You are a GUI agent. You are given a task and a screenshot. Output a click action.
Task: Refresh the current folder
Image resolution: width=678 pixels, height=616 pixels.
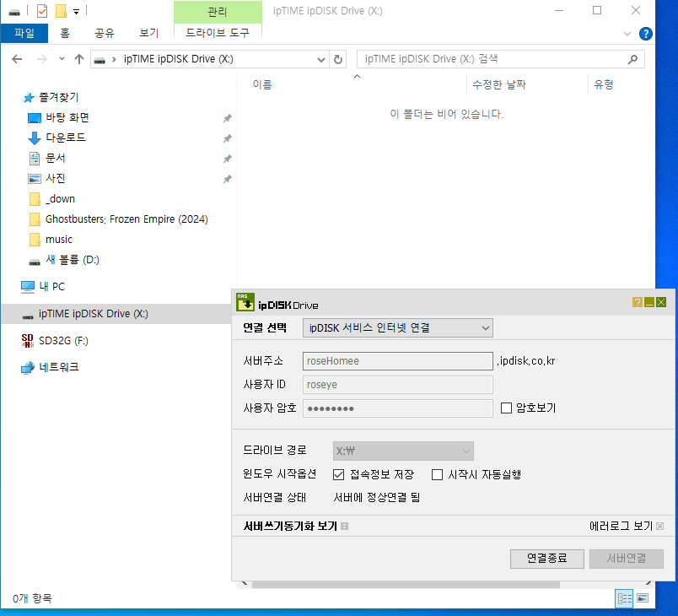(x=338, y=59)
